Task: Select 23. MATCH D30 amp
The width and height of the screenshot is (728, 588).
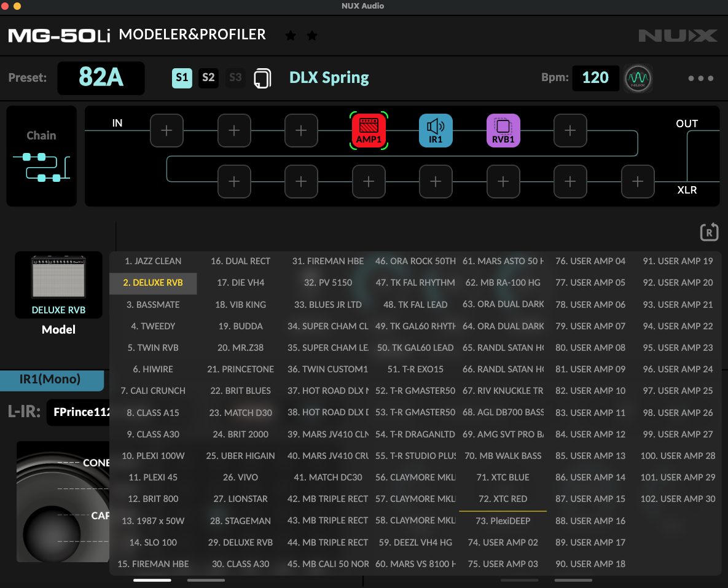Action: coord(240,413)
